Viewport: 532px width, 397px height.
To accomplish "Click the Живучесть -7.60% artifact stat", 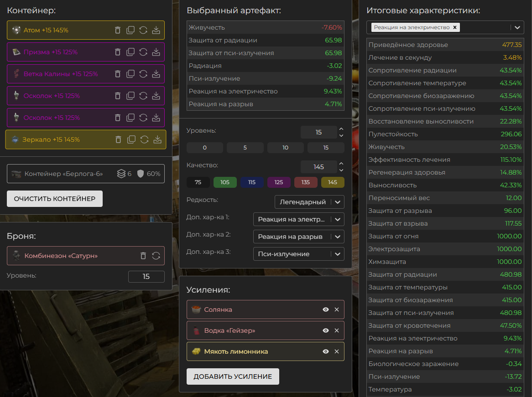I will coord(266,27).
